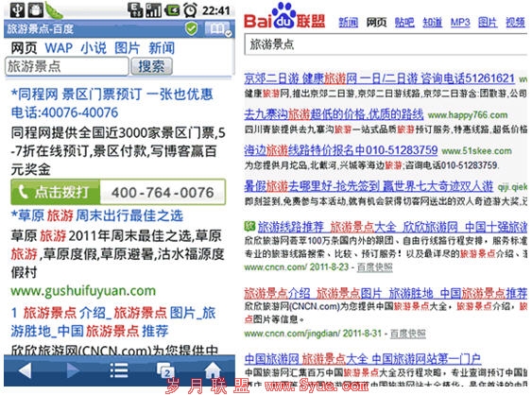Open the bookmarks book icon

219,29
